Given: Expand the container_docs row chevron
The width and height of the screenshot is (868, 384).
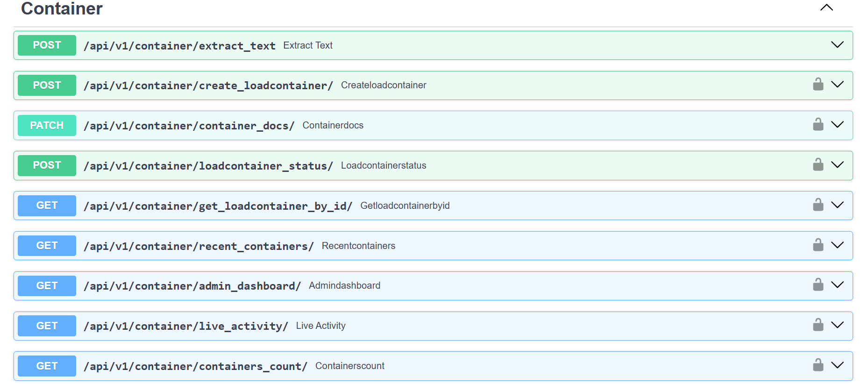Looking at the screenshot, I should [837, 125].
